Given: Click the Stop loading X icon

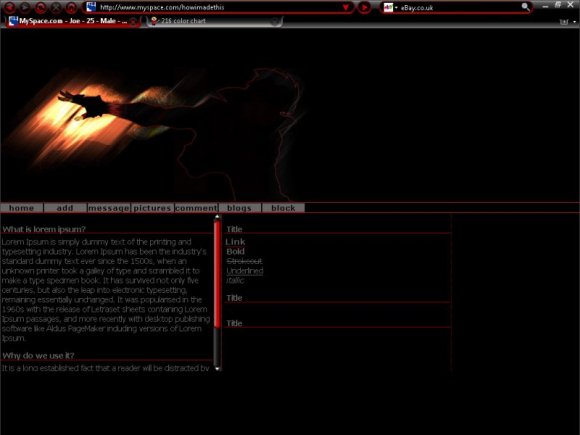Looking at the screenshot, I should (x=56, y=7).
